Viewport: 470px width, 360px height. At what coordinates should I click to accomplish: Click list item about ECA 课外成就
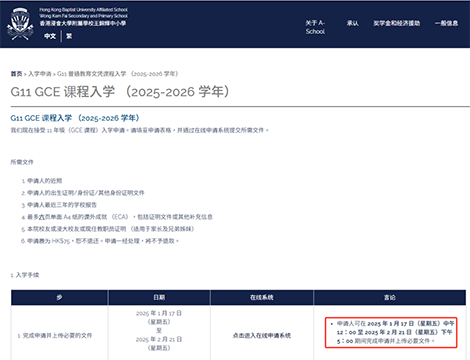pyautogui.click(x=120, y=217)
